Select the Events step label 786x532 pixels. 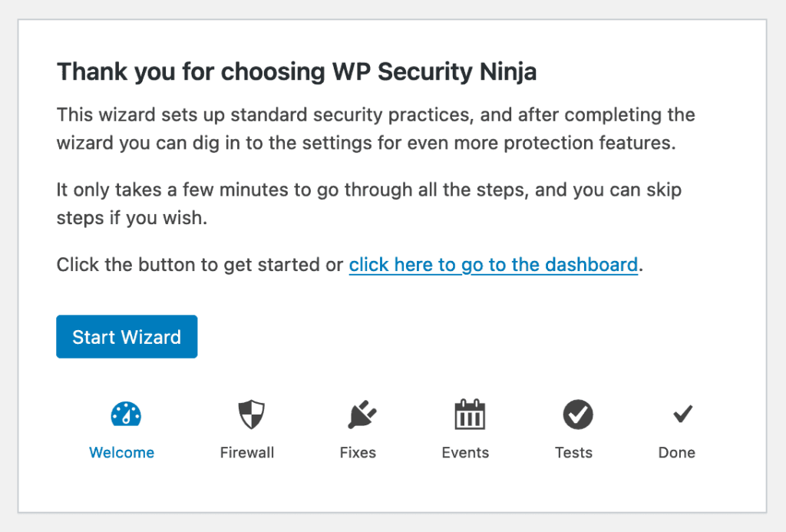466,452
